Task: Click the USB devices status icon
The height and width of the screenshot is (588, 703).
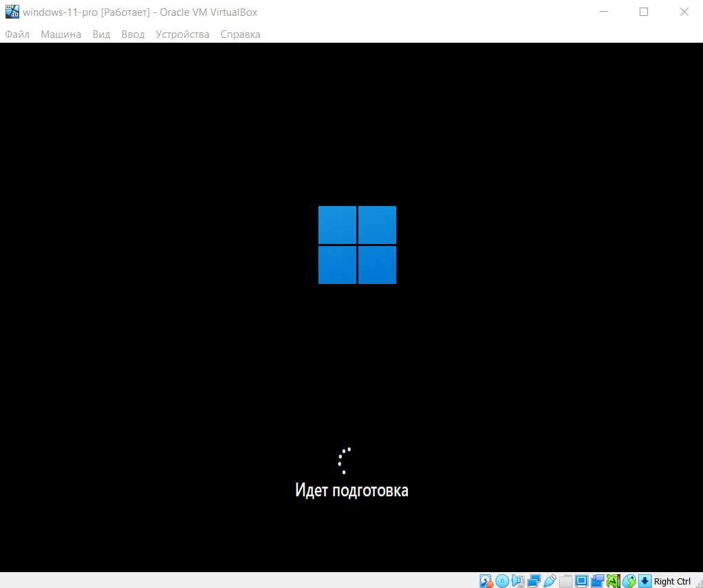Action: [550, 581]
